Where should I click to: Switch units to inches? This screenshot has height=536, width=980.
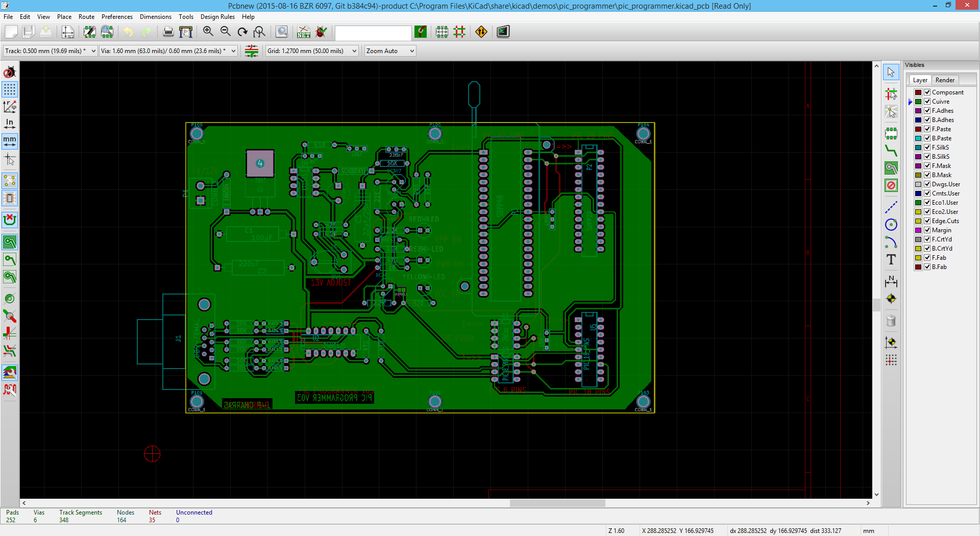10,123
